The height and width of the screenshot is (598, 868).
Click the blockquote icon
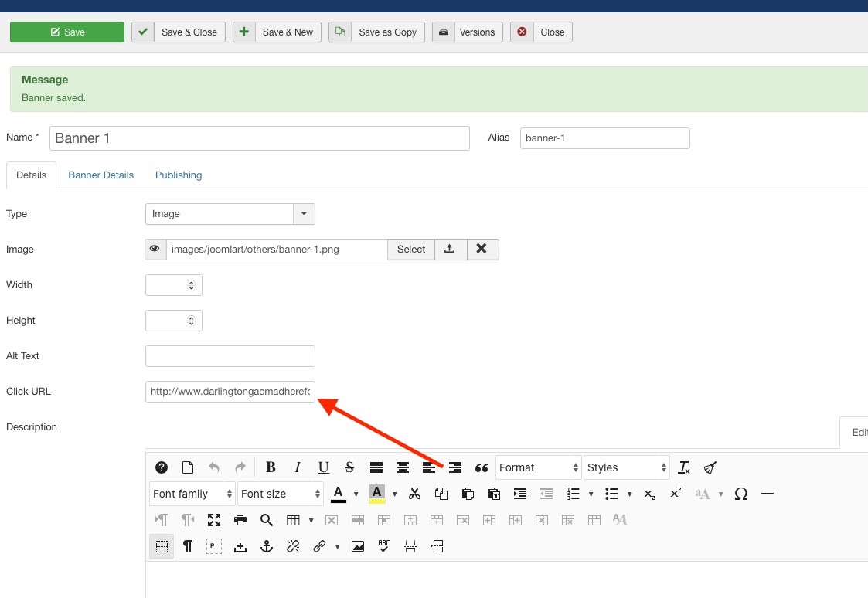482,467
